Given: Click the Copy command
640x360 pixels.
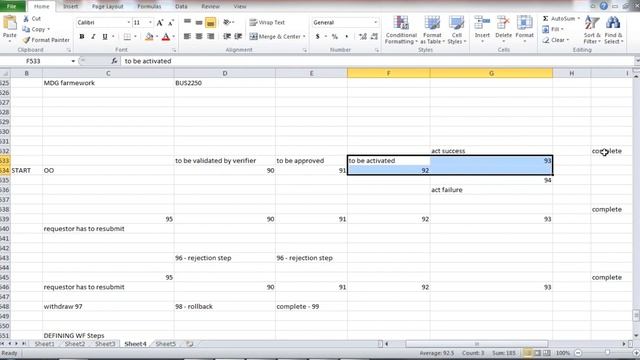Looking at the screenshot, I should point(36,29).
